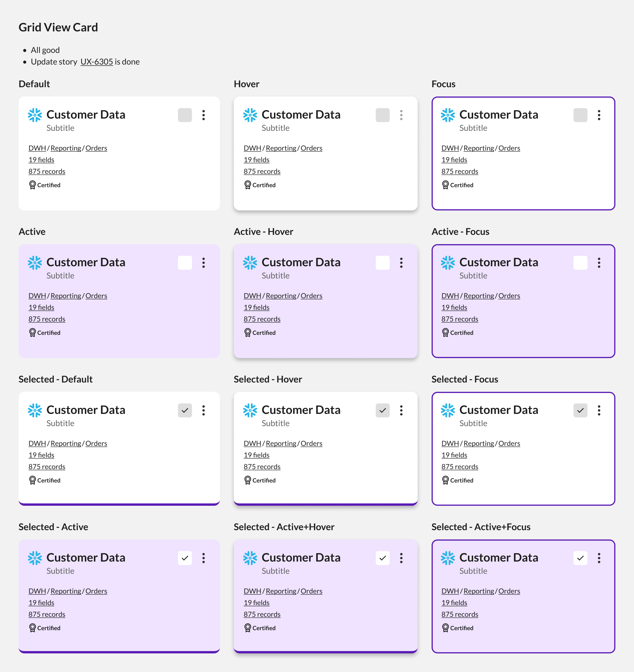Open three-dot menu on the Active - Hover card
This screenshot has height=672, width=634.
coord(401,263)
